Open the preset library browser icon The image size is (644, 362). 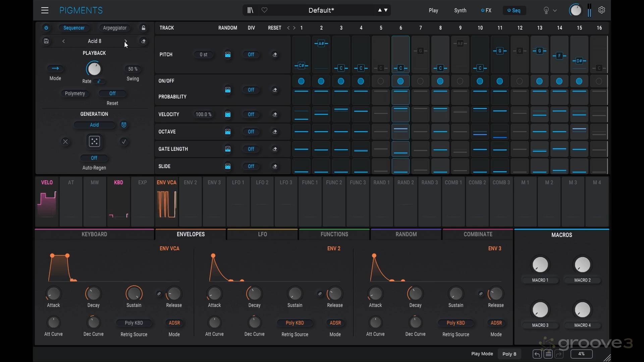point(250,10)
